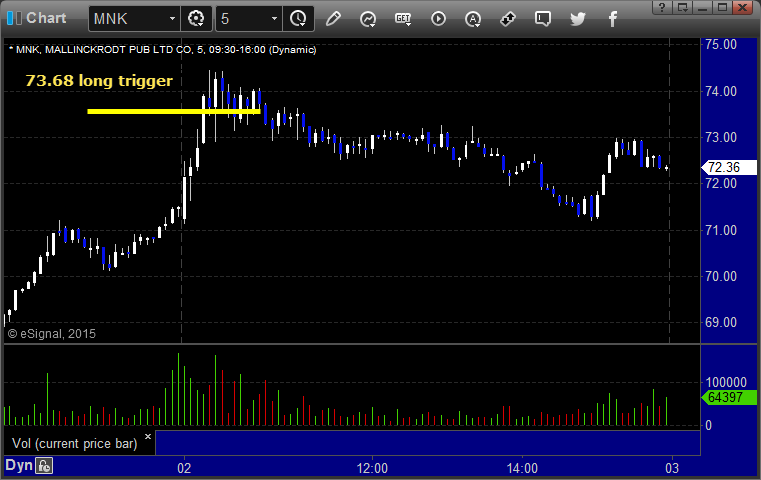
Task: Open the alerts A-circle icon
Action: tap(473, 19)
